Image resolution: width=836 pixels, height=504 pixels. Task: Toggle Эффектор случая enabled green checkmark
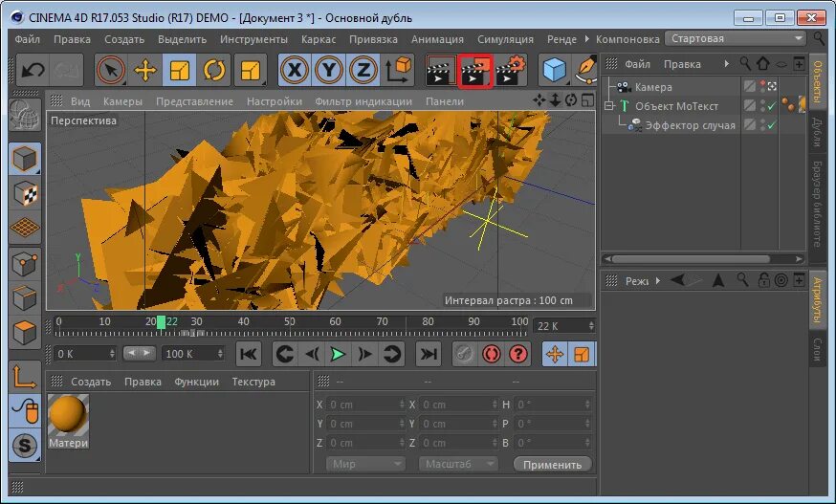[772, 125]
